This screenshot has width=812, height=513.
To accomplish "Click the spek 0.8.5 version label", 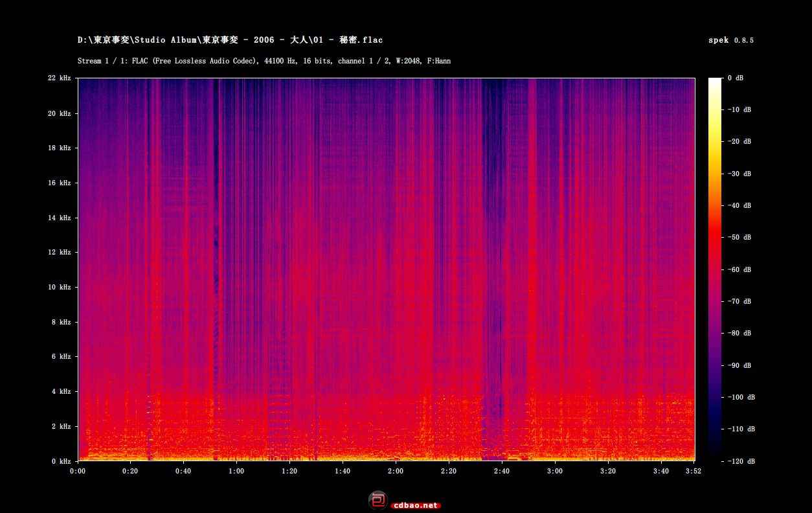I will point(731,40).
